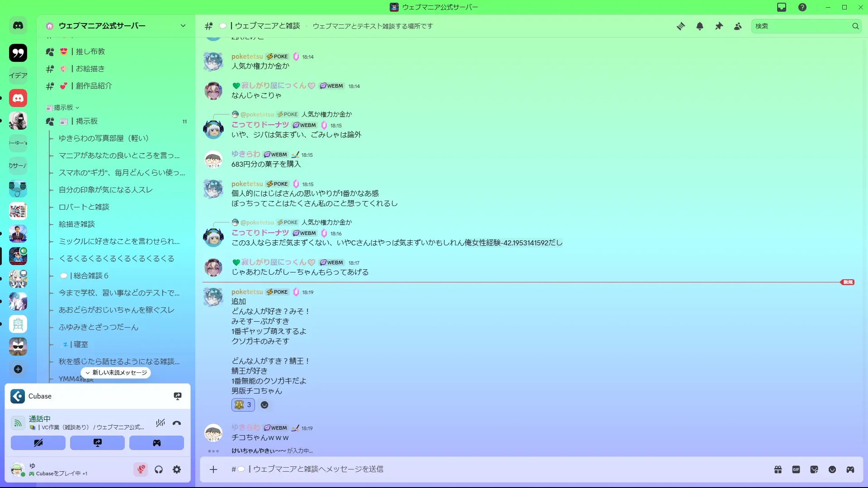
Task: Toggle camera on in voice panel
Action: click(x=38, y=443)
